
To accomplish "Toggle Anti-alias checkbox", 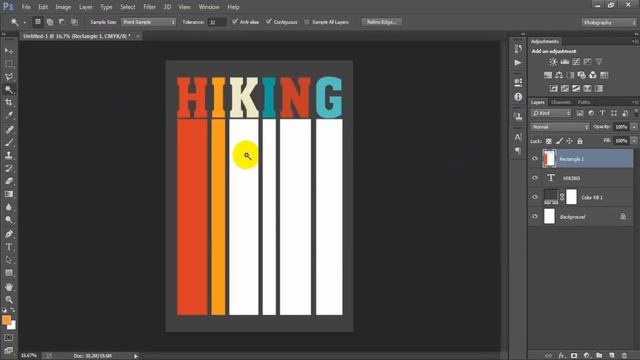I will pyautogui.click(x=235, y=22).
